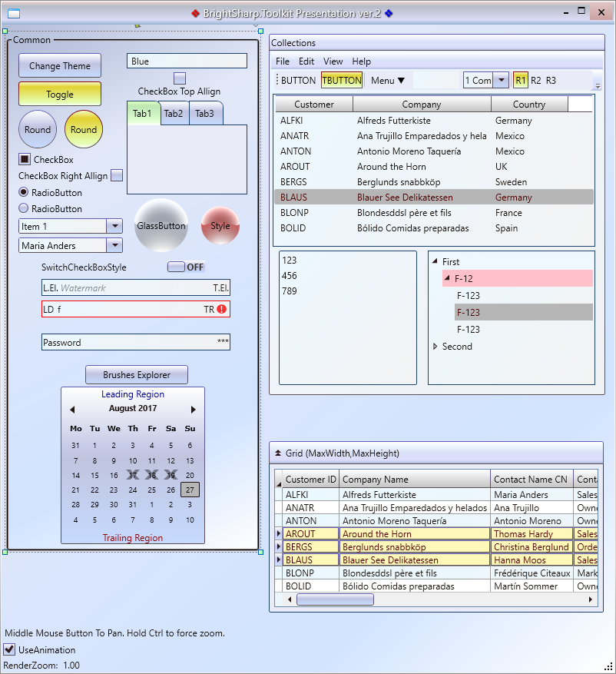Click the red error icon in text field
This screenshot has width=616, height=674.
tap(222, 310)
